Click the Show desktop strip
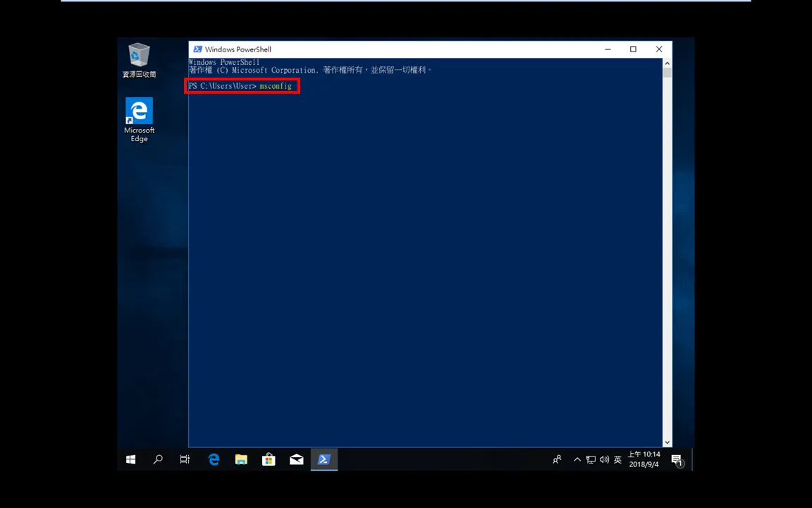Viewport: 812px width, 508px height. (x=692, y=459)
